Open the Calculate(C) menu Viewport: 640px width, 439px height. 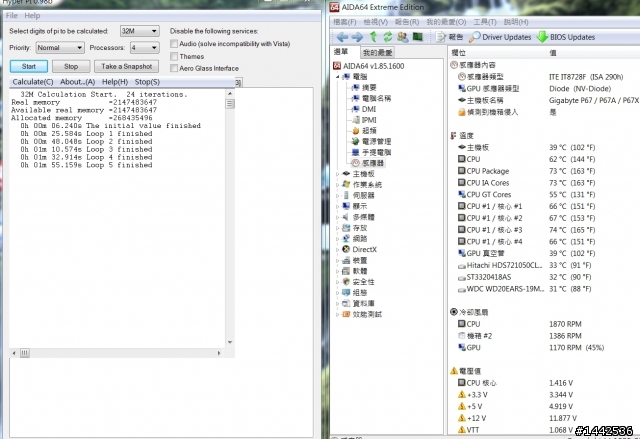tap(33, 82)
